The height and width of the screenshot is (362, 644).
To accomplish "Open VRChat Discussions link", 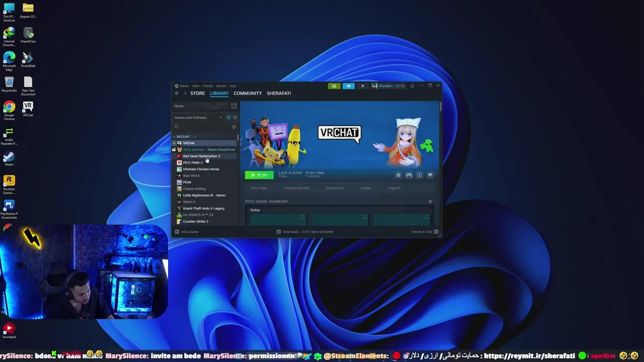I will (x=335, y=188).
